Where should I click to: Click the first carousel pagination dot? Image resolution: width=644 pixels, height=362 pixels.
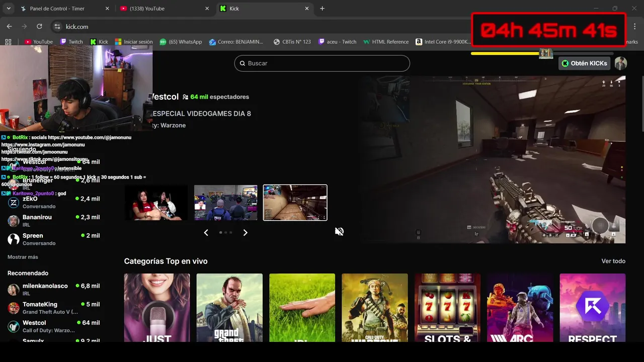click(220, 232)
